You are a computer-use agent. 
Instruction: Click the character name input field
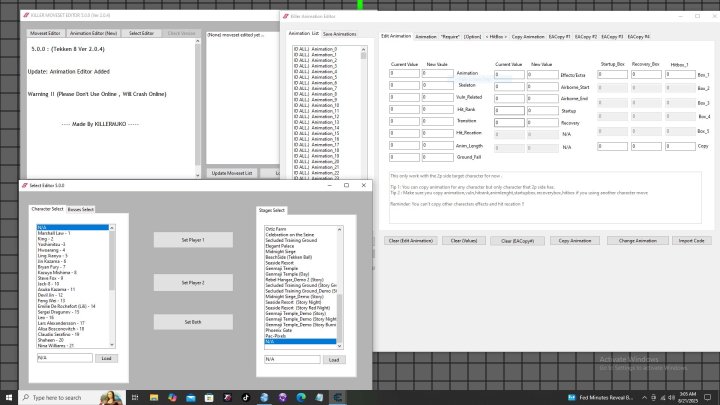click(x=65, y=358)
